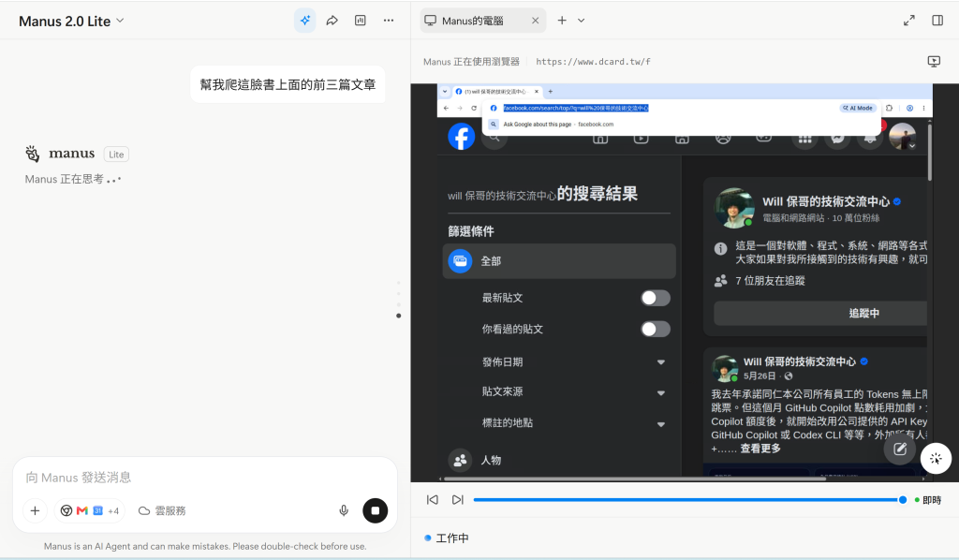This screenshot has height=560, width=959.
Task: Expand Manus computer panel to fullscreen
Action: (908, 21)
